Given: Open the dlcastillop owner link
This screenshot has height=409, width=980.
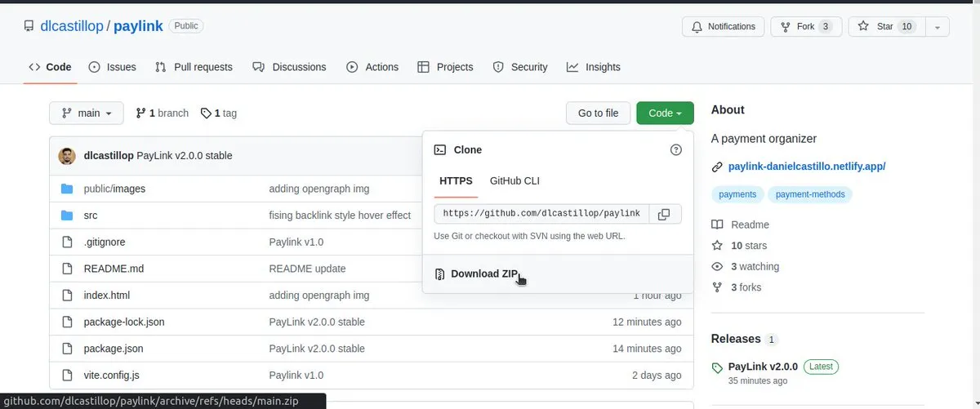Looking at the screenshot, I should [72, 26].
